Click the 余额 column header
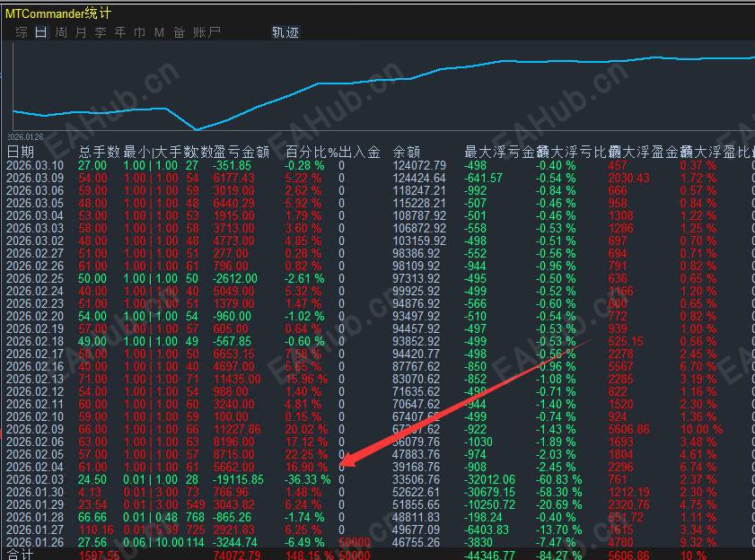Viewport: 755px width, 560px height. [x=407, y=153]
